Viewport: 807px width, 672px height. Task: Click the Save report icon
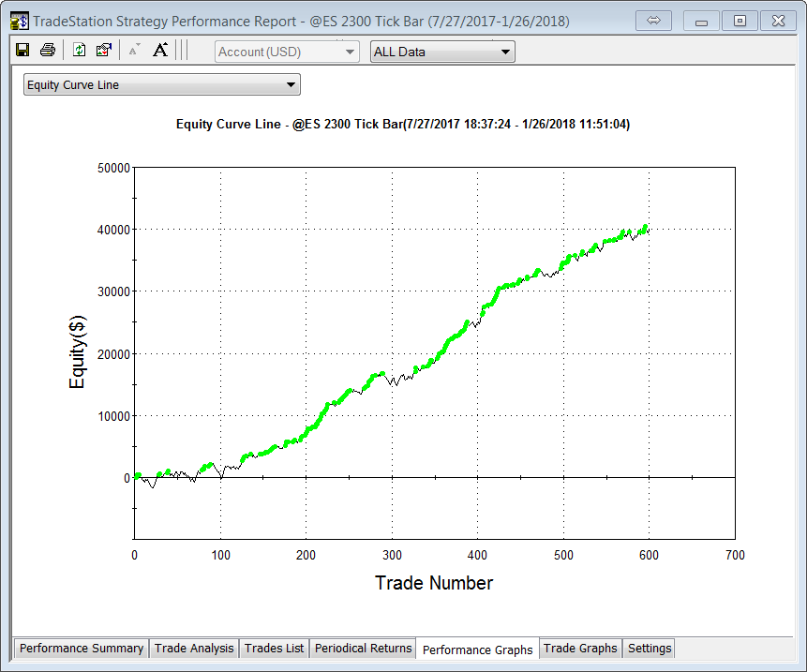(22, 51)
